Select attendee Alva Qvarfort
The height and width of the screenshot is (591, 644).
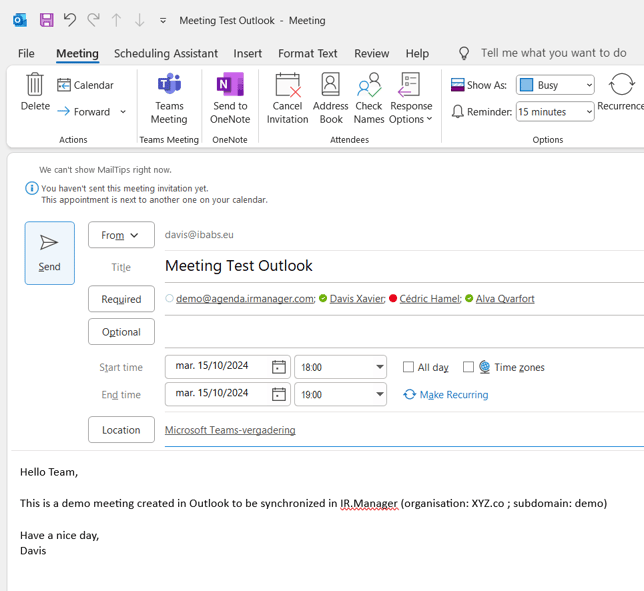(x=505, y=299)
